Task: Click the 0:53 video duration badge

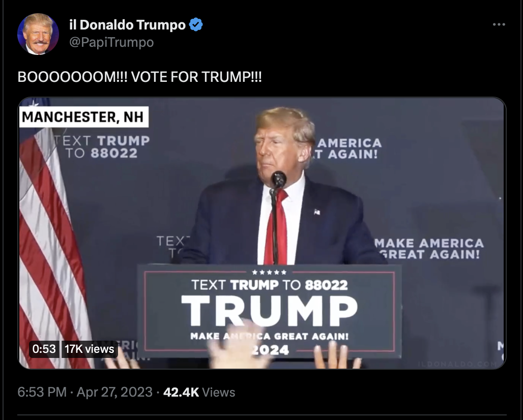Action: (44, 349)
